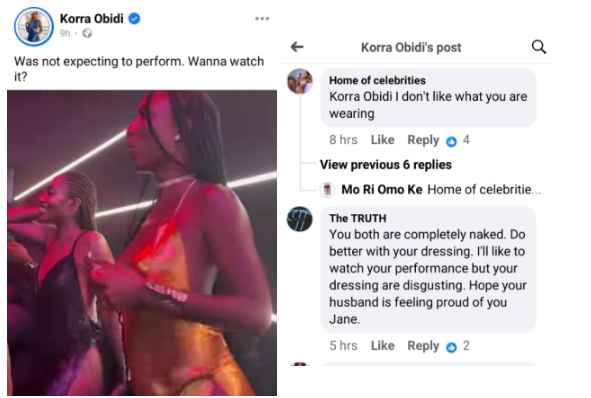Open the performance video thumbnail

[142, 242]
